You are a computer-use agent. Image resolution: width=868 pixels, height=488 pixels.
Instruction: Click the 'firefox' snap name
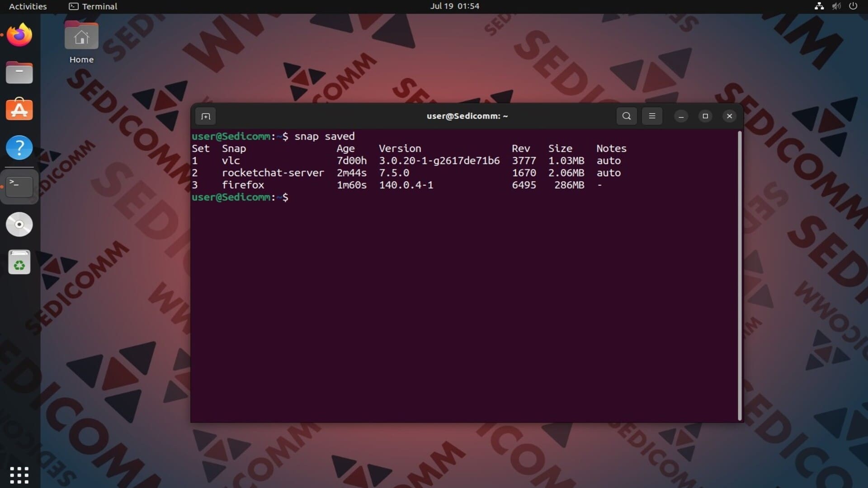(243, 185)
